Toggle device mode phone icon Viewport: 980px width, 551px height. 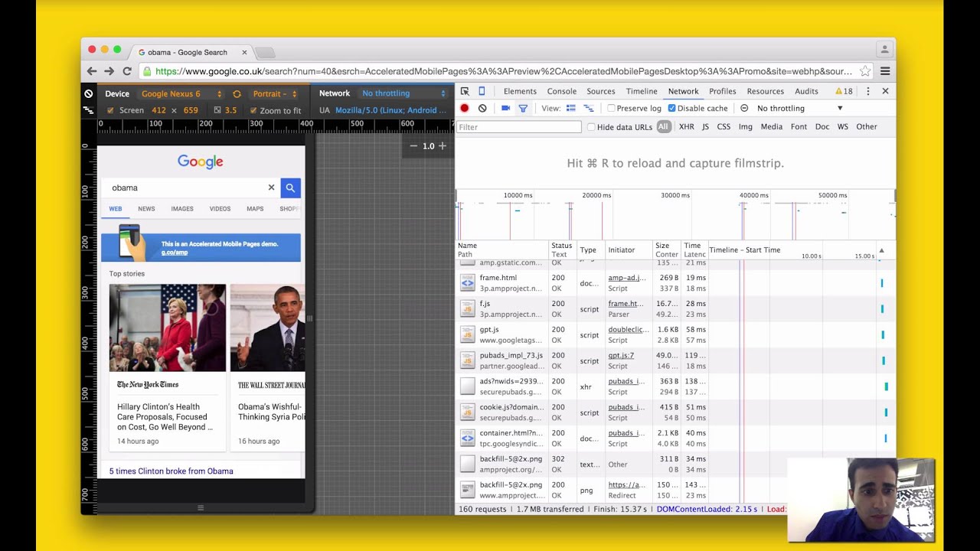pos(482,91)
